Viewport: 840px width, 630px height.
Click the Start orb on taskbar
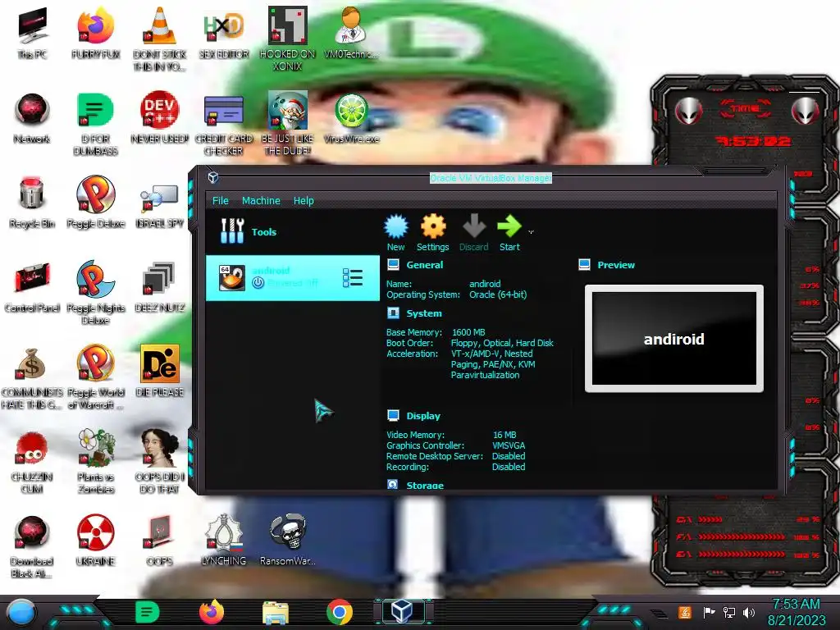tap(21, 614)
